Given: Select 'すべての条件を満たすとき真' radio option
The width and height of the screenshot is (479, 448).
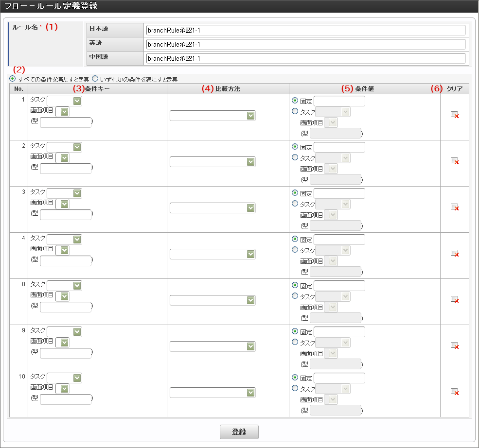Looking at the screenshot, I should tap(13, 79).
